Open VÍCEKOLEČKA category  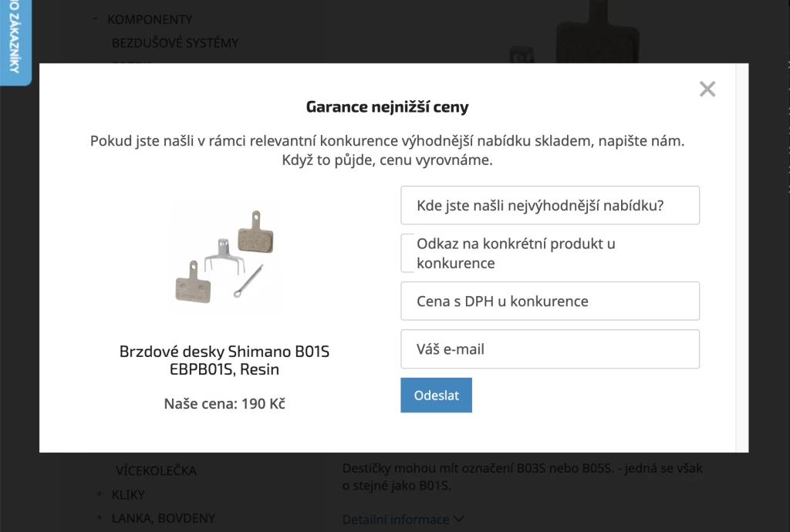156,471
